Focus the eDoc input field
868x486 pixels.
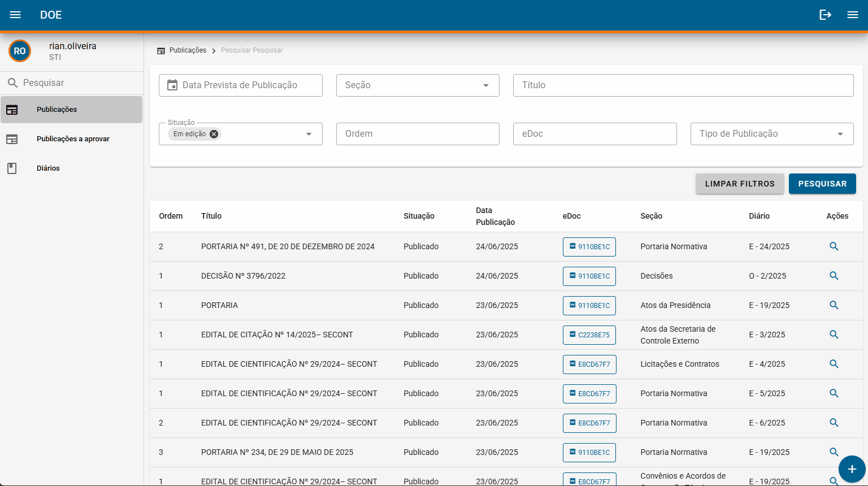click(594, 134)
